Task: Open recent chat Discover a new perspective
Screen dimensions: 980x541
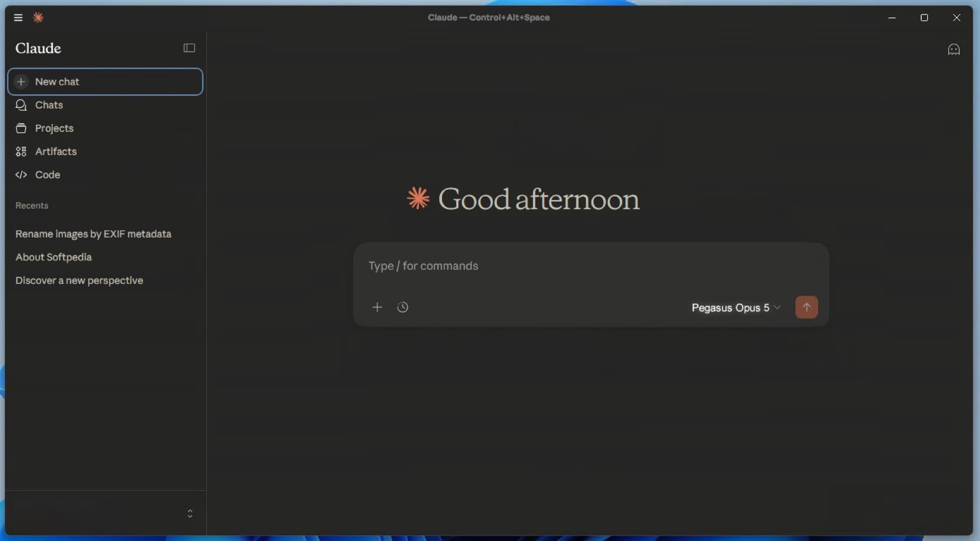Action: point(79,281)
